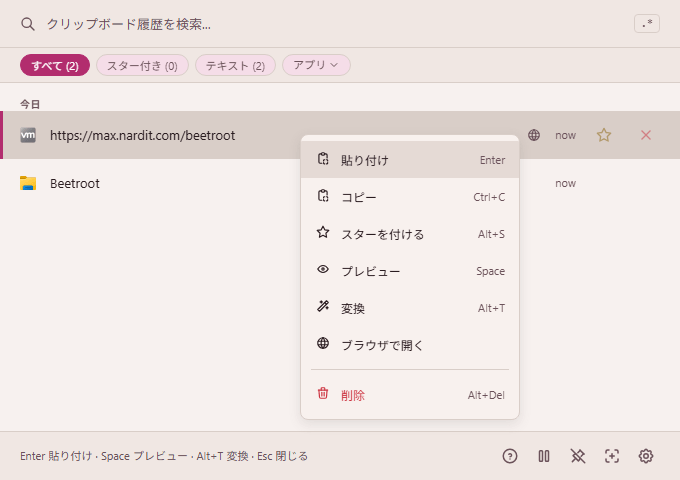
Task: Switch to the スター付き (0) filter
Action: [142, 65]
